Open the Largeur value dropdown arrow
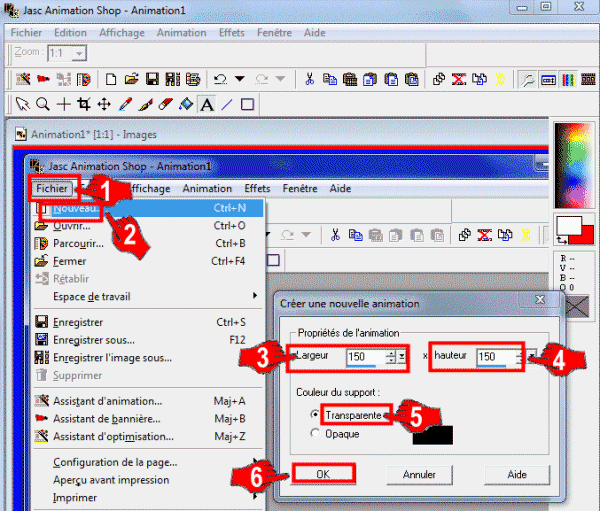600x511 pixels. point(401,357)
